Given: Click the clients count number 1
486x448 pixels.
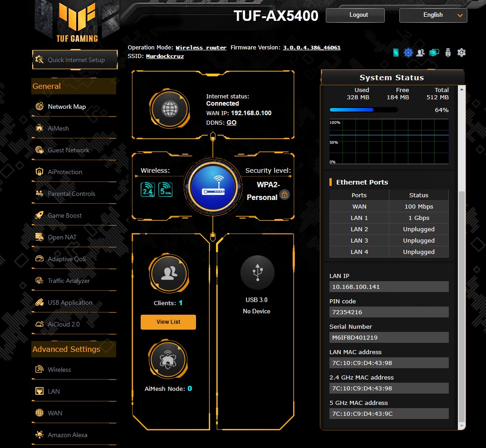Looking at the screenshot, I should click(x=181, y=303).
